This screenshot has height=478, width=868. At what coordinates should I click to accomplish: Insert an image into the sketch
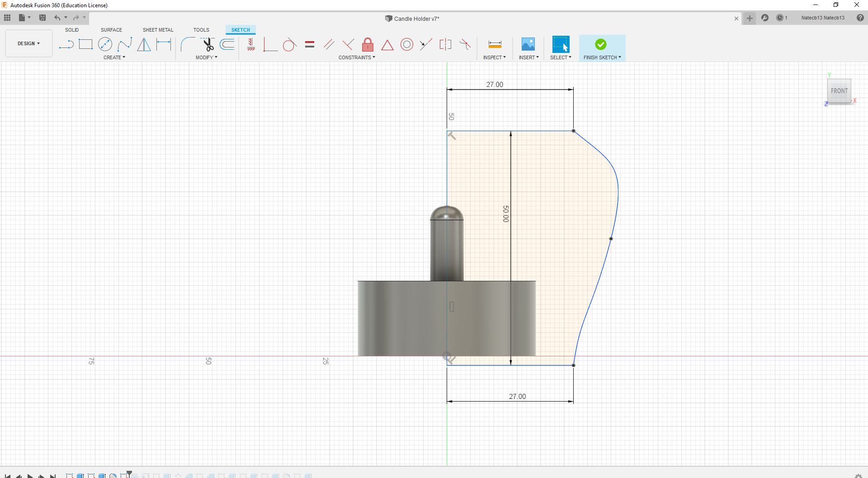(x=528, y=44)
